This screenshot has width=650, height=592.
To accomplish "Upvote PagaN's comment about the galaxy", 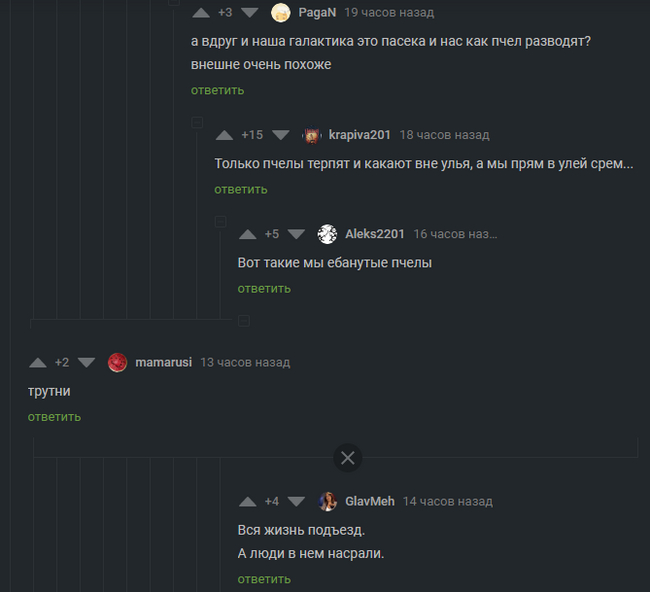I will click(x=201, y=13).
